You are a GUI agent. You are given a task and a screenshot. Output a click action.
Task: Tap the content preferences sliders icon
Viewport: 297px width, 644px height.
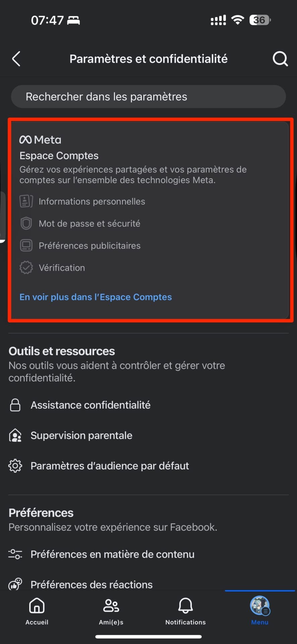[15, 554]
